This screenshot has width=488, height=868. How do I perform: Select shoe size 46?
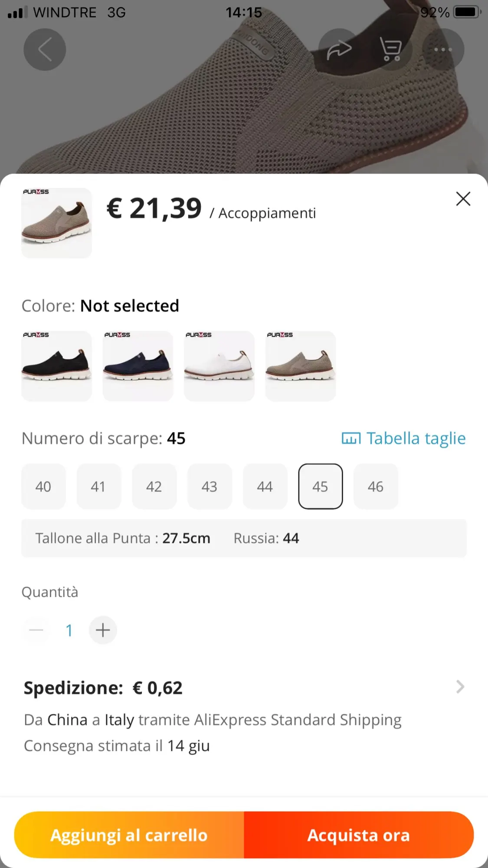(376, 486)
